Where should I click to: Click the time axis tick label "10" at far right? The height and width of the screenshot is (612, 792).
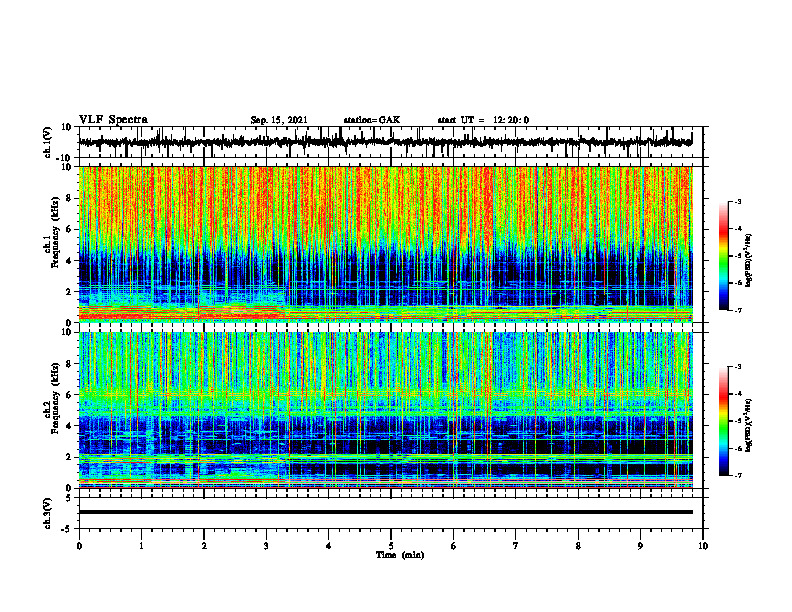coord(703,546)
